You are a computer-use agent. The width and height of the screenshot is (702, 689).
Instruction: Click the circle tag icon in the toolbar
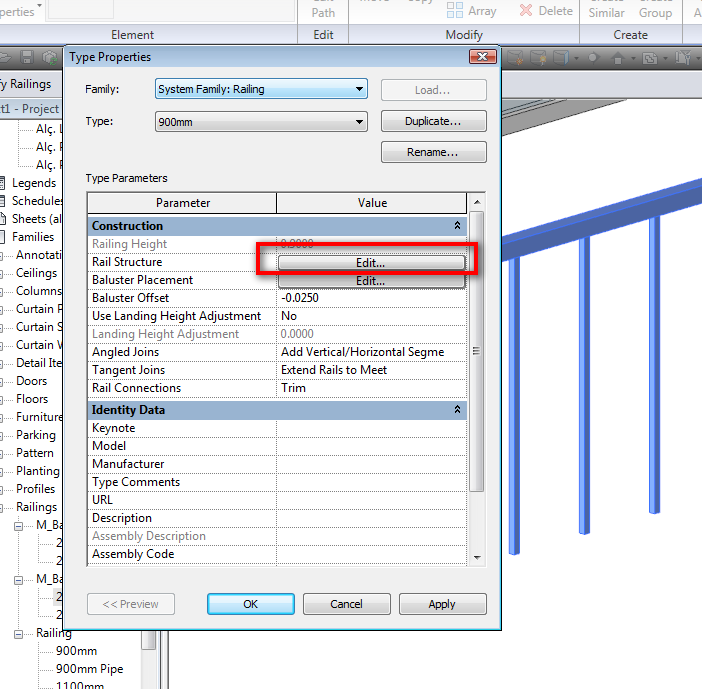593,58
